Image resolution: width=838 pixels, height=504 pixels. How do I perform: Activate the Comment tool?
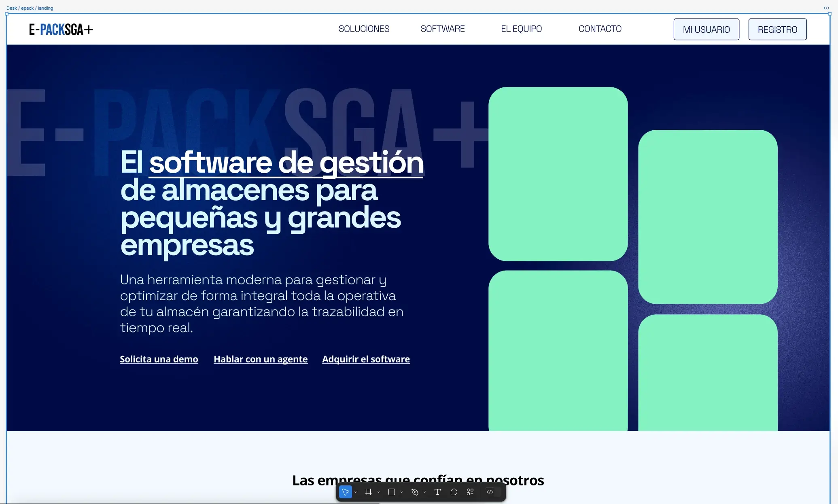point(454,492)
